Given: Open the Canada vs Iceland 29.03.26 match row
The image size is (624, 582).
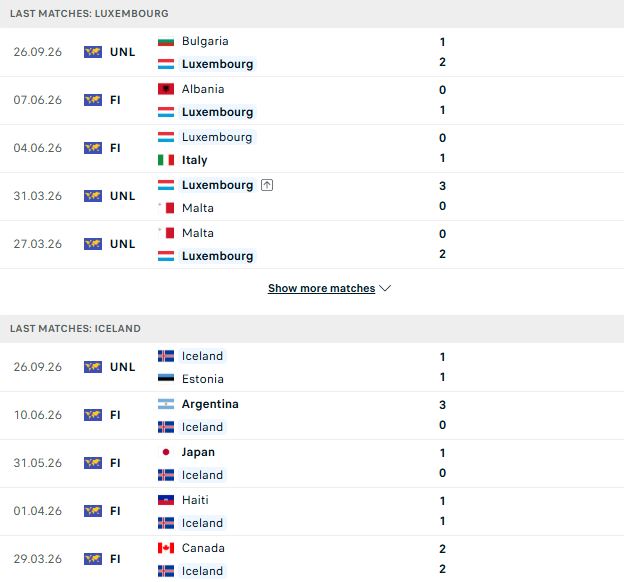Looking at the screenshot, I should click(x=312, y=559).
